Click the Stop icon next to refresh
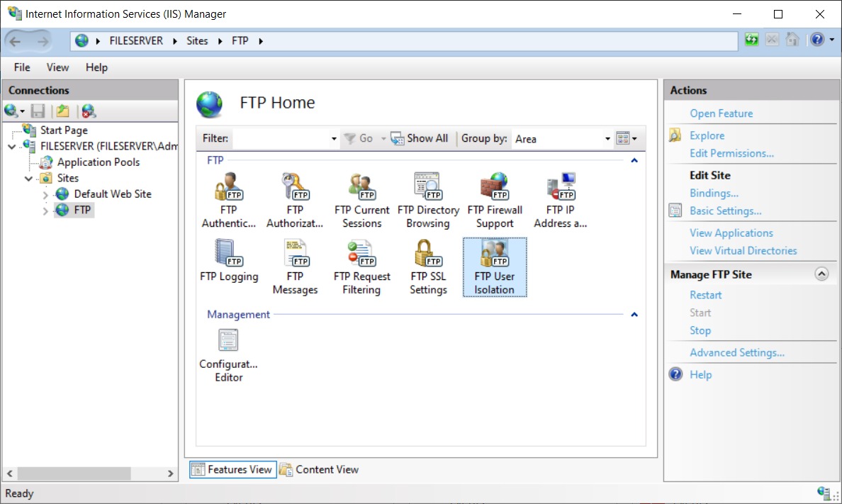 click(772, 39)
